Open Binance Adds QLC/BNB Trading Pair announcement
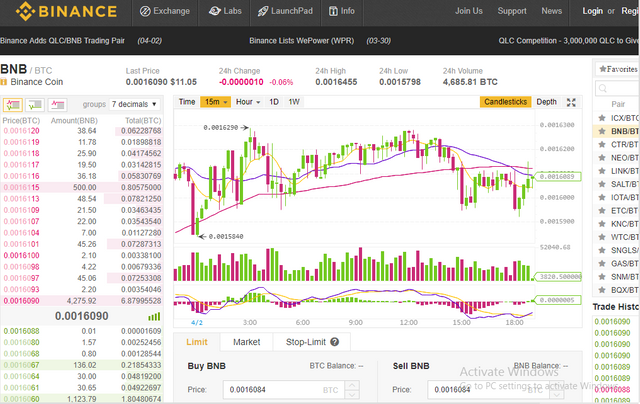 coord(62,40)
